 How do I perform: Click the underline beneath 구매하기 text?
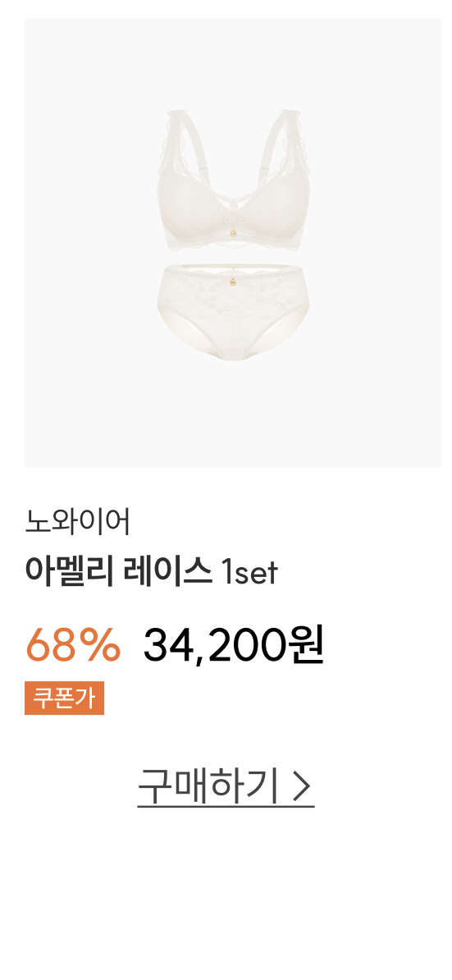click(x=226, y=807)
